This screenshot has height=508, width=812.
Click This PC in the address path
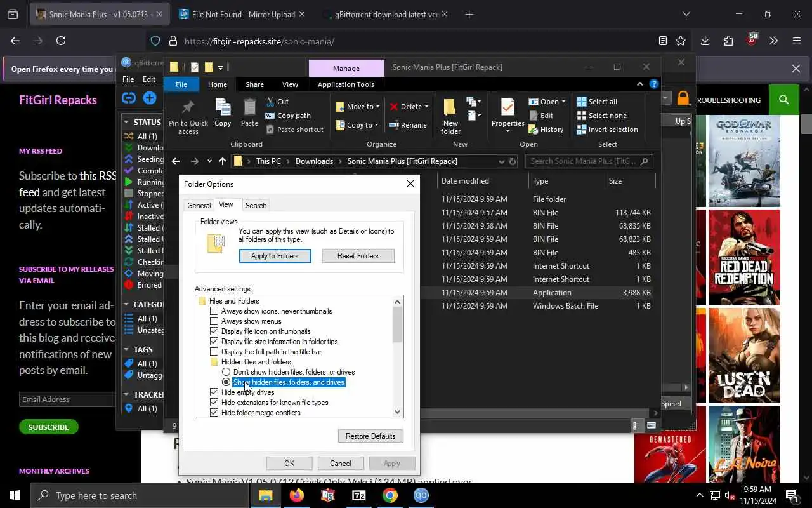(x=268, y=161)
